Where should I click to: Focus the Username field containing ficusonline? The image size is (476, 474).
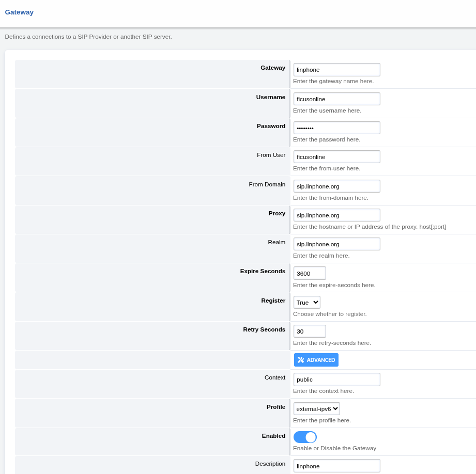pyautogui.click(x=336, y=99)
